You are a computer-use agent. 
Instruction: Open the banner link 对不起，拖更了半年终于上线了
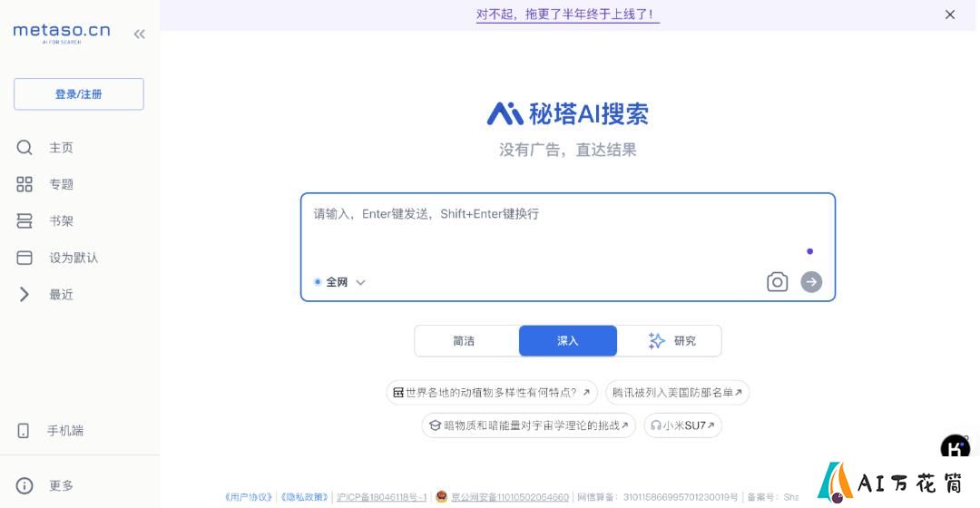pyautogui.click(x=567, y=15)
